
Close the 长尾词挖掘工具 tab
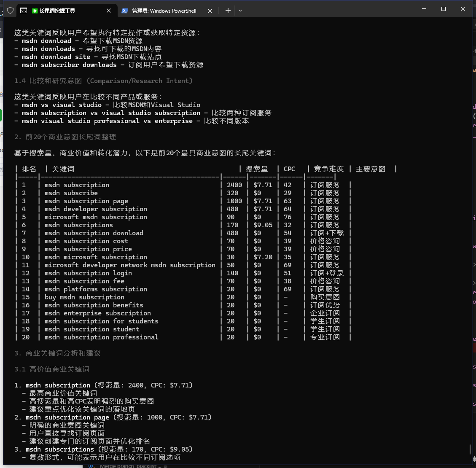109,11
